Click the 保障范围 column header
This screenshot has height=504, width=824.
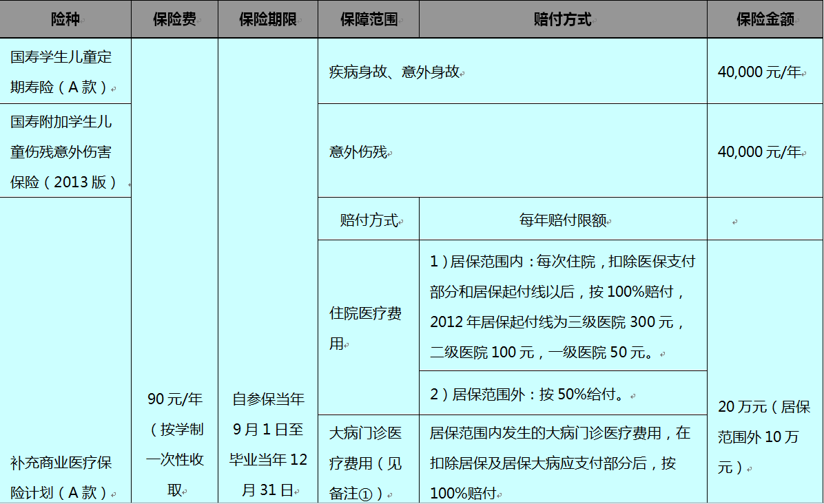tap(369, 19)
